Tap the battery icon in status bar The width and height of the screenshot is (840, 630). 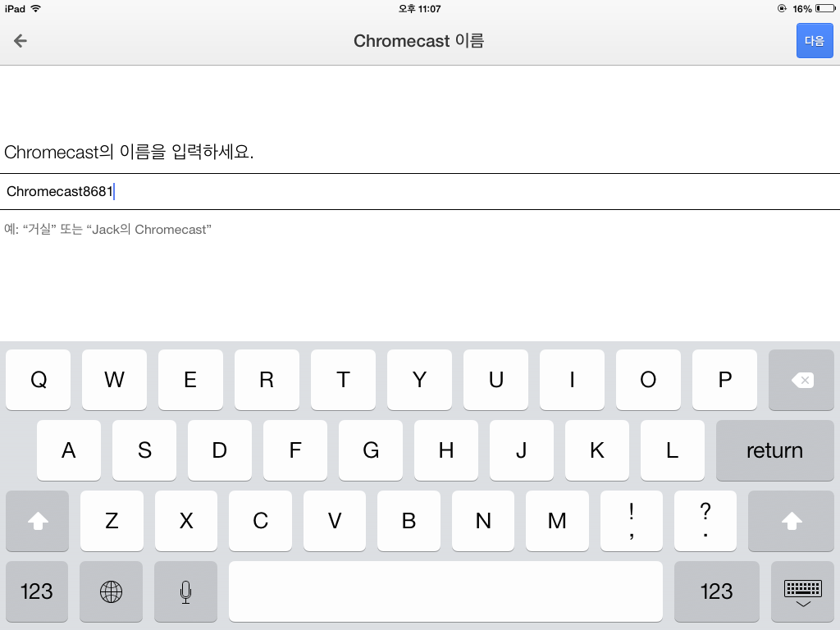click(x=825, y=8)
